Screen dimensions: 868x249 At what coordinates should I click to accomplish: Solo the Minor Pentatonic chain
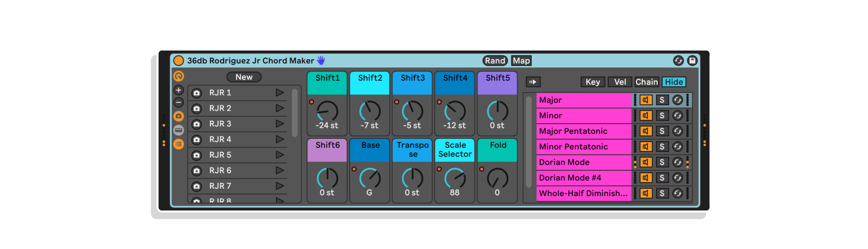pos(662,147)
